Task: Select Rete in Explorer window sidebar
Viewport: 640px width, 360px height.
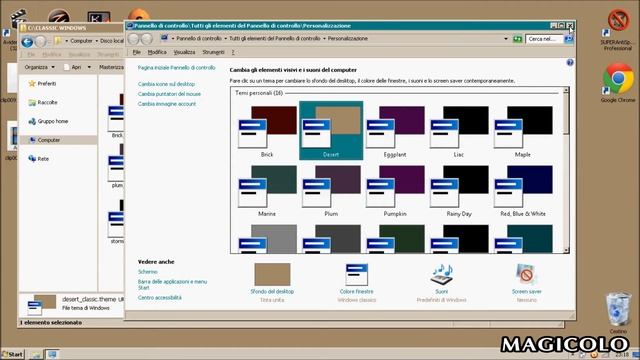Action: [x=38, y=159]
